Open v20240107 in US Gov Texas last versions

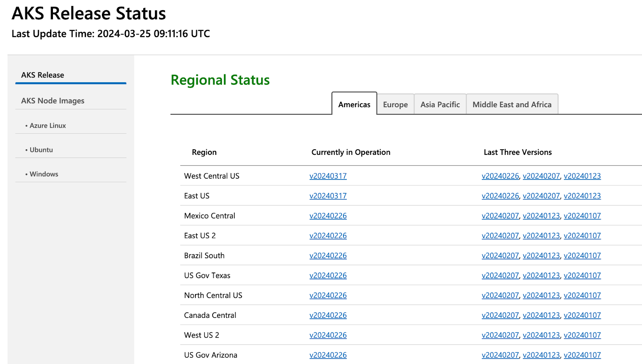click(582, 275)
